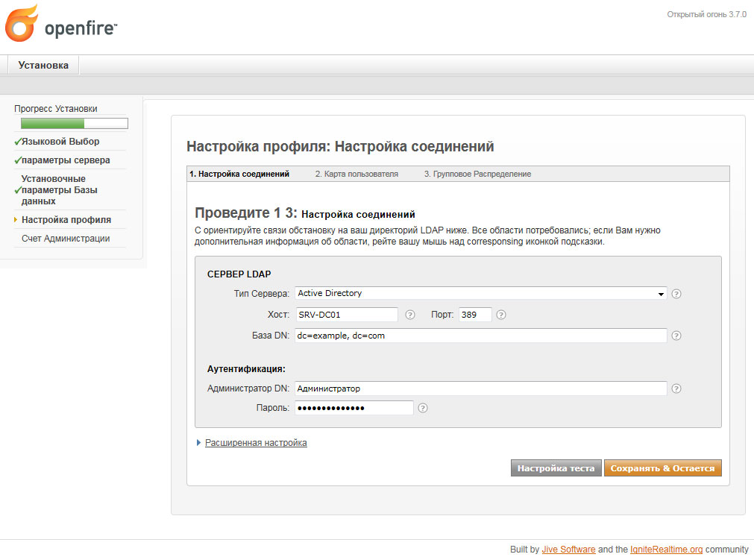Click the Пароль password field
754x560 pixels.
point(354,408)
